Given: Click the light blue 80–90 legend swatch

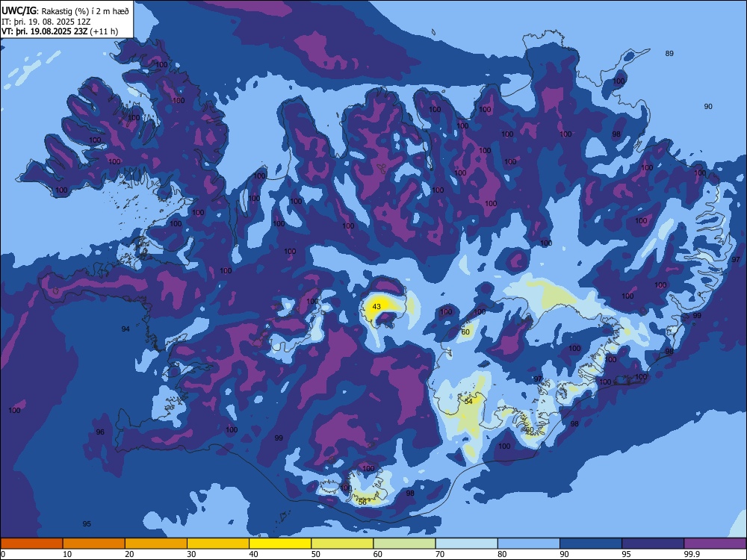Looking at the screenshot, I should tap(529, 544).
